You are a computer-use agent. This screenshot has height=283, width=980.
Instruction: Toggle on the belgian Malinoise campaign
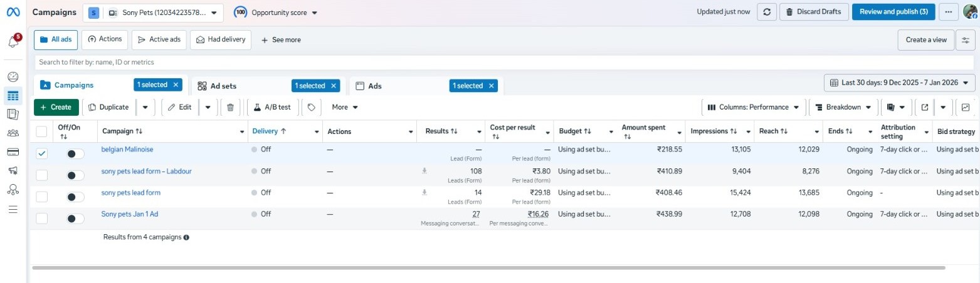(75, 154)
